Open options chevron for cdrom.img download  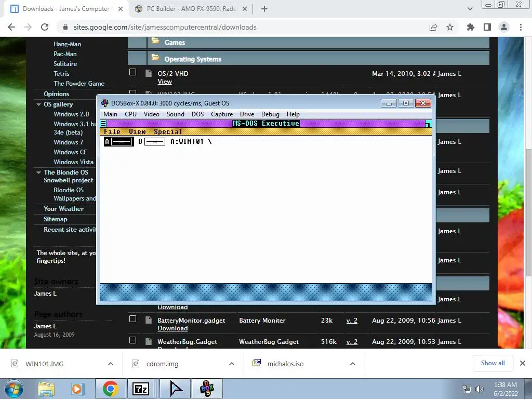[232, 364]
